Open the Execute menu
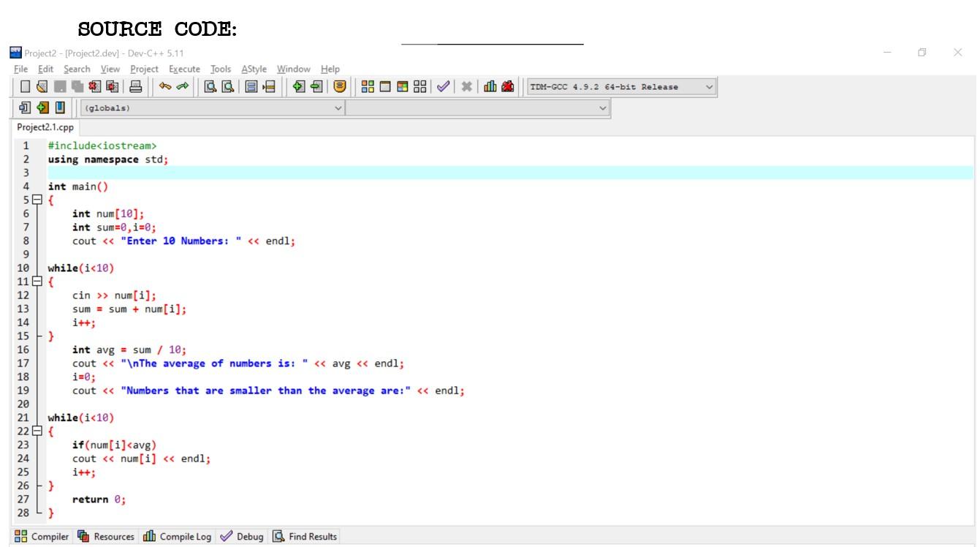Screen dimensions: 980x547 pos(184,69)
